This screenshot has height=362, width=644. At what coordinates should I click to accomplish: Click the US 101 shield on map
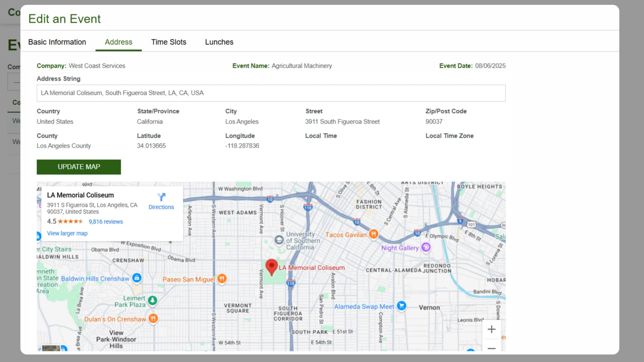click(471, 224)
